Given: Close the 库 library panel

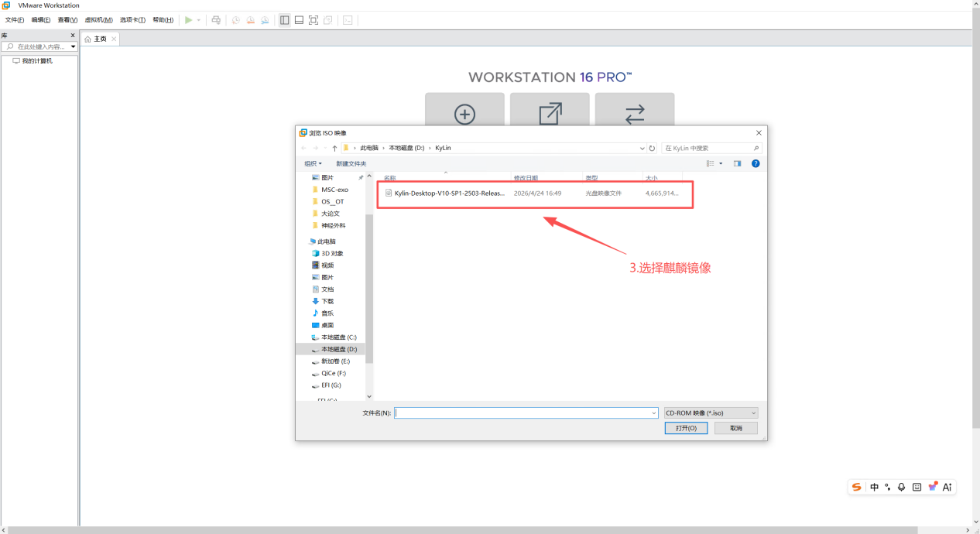Looking at the screenshot, I should tap(74, 35).
